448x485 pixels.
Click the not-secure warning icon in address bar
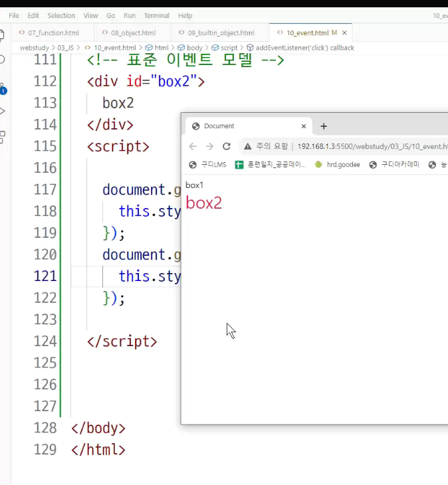(247, 146)
